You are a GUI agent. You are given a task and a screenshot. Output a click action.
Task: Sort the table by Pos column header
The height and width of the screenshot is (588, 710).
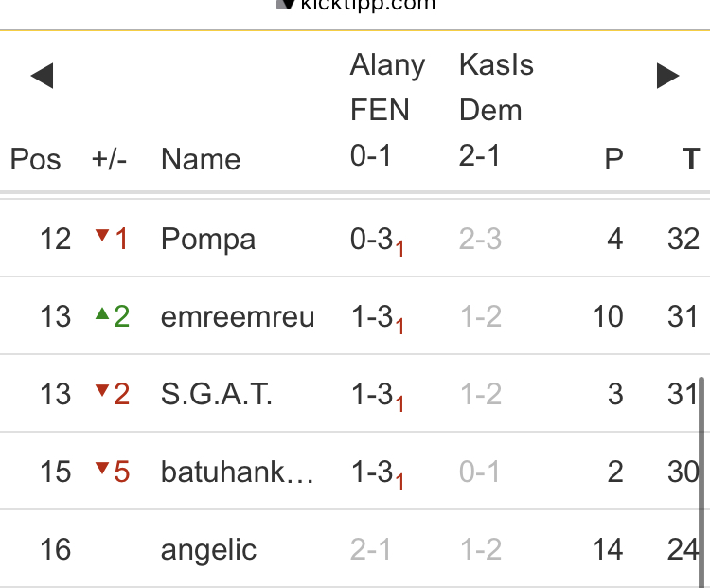tap(35, 159)
